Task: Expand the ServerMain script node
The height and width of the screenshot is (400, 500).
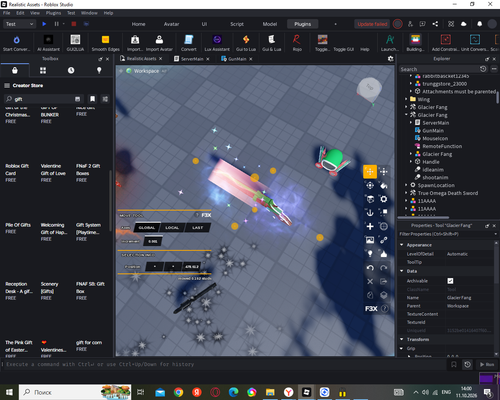Action: pos(411,123)
